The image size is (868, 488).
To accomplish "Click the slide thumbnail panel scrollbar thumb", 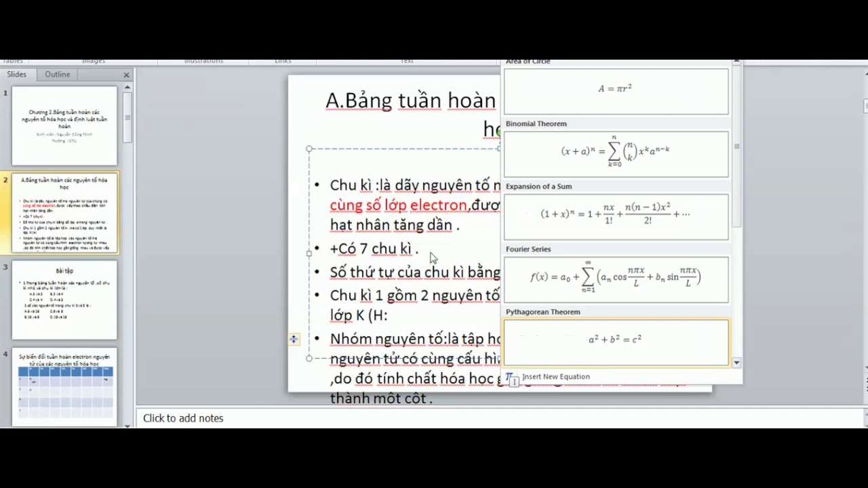I will (x=127, y=117).
